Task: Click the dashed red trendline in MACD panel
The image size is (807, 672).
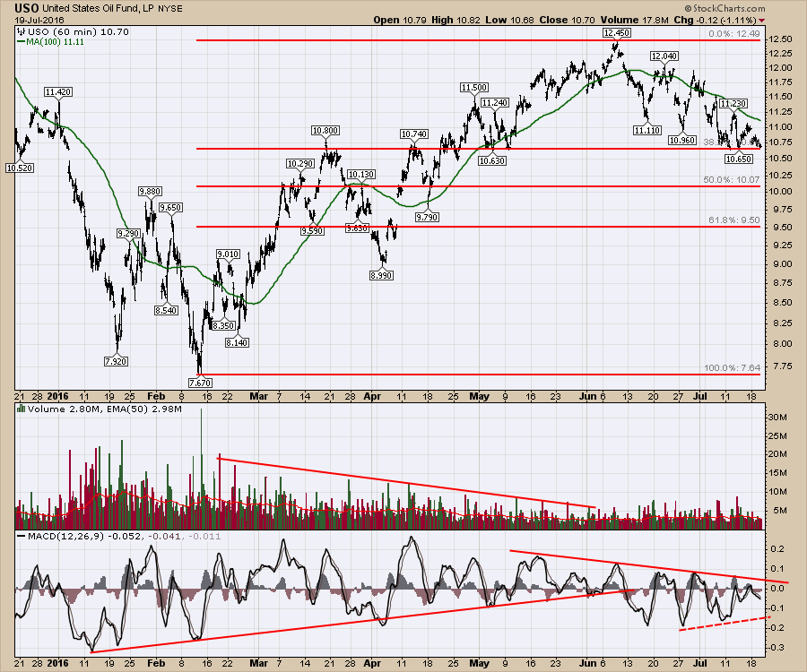Action: [722, 623]
